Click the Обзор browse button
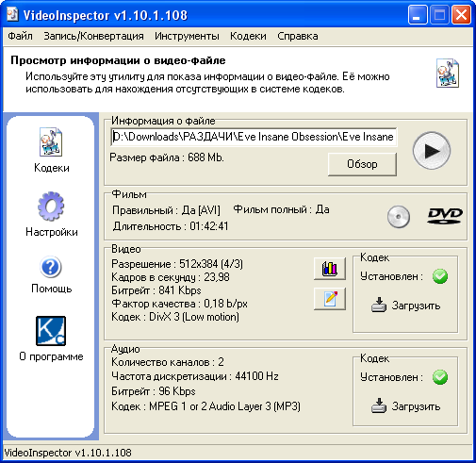 pyautogui.click(x=362, y=164)
